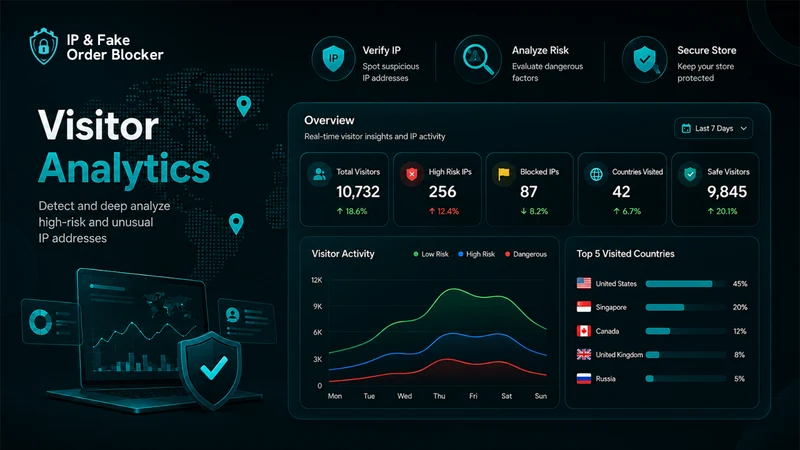Click the Top 5 Visited Countries title
This screenshot has width=800, height=450.
pyautogui.click(x=626, y=254)
